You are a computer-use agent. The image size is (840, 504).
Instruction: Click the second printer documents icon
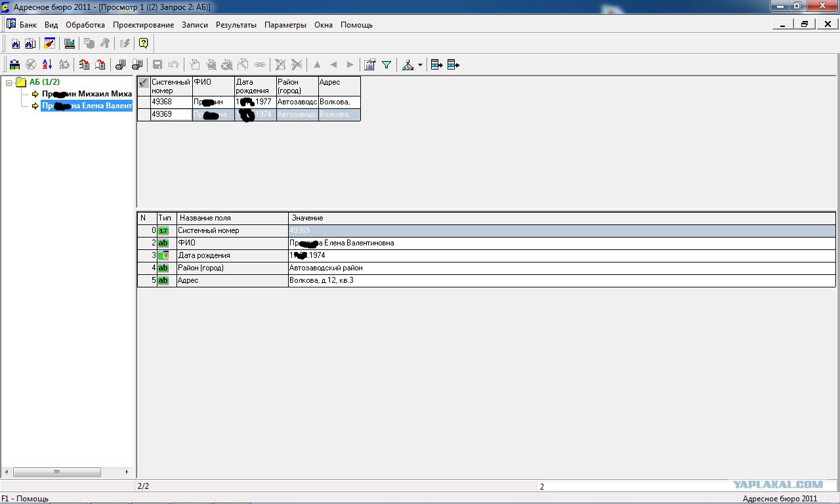[x=137, y=64]
